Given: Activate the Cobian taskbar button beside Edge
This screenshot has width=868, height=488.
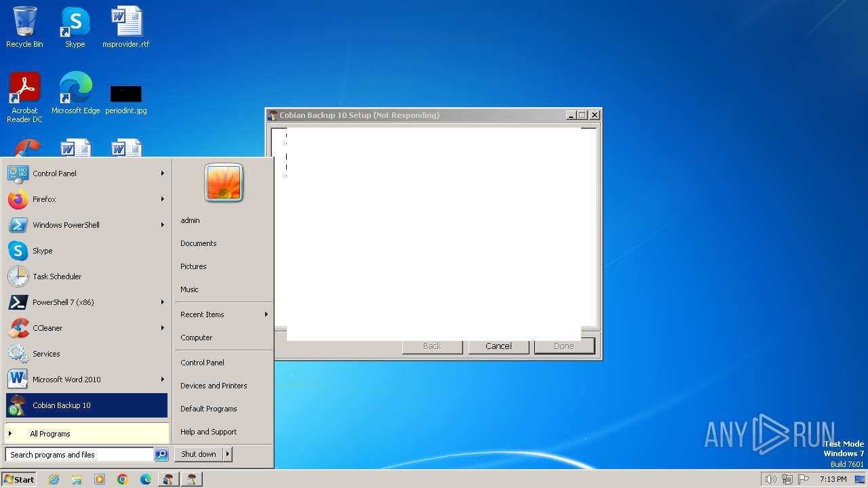Looking at the screenshot, I should (x=168, y=479).
